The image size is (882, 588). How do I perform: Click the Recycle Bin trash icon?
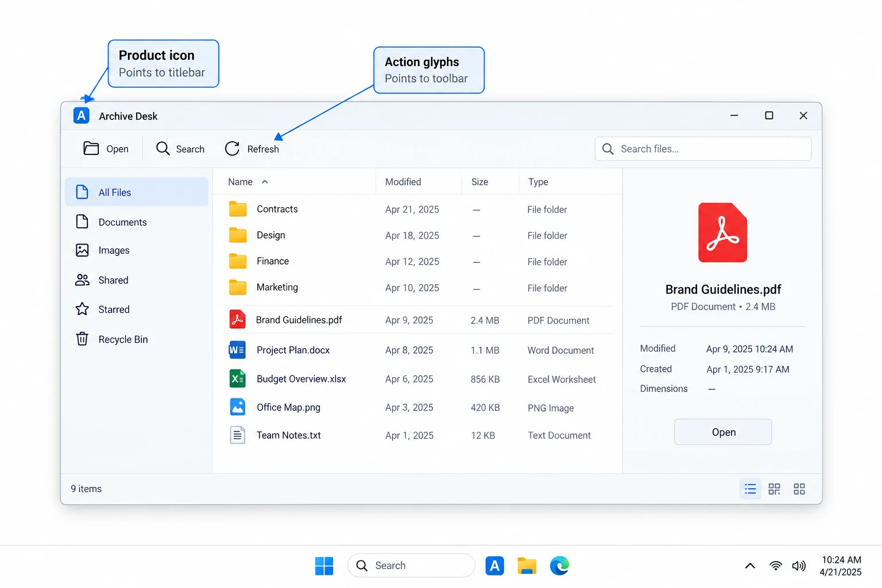[x=82, y=339]
